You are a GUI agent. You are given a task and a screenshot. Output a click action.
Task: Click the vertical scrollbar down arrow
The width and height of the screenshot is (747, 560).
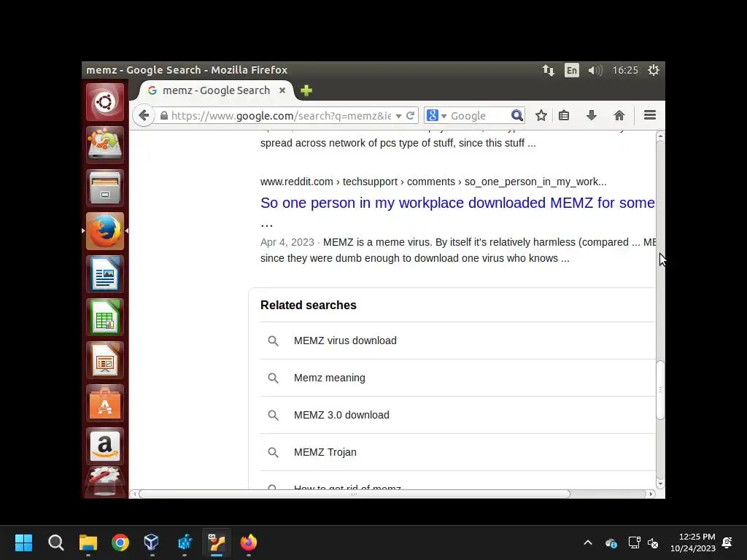[660, 484]
